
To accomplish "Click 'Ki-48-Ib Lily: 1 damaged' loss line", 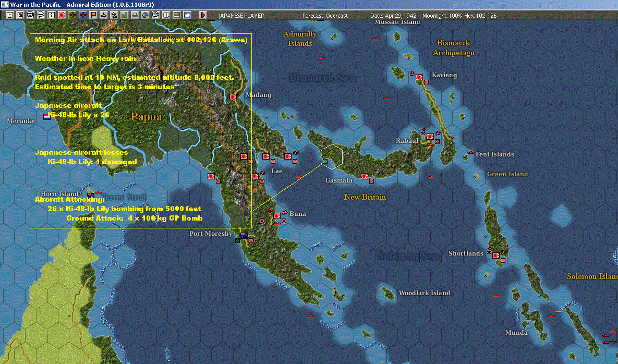I will pyautogui.click(x=92, y=162).
